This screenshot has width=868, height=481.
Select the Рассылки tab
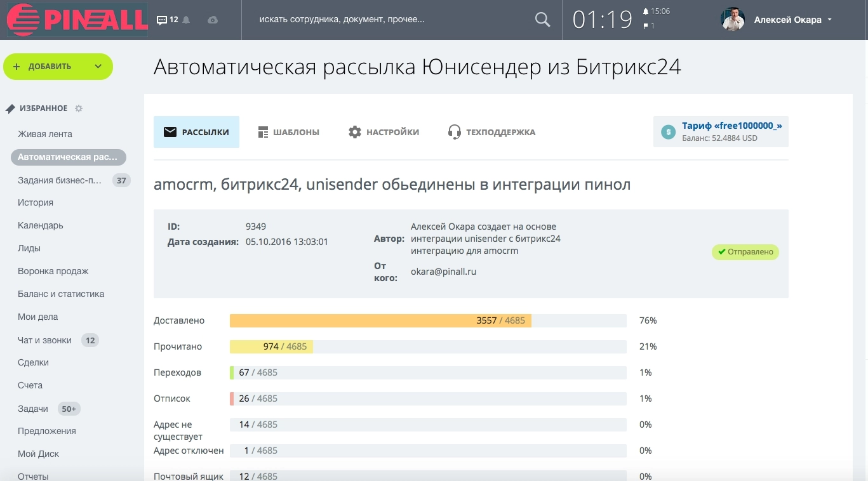(196, 132)
